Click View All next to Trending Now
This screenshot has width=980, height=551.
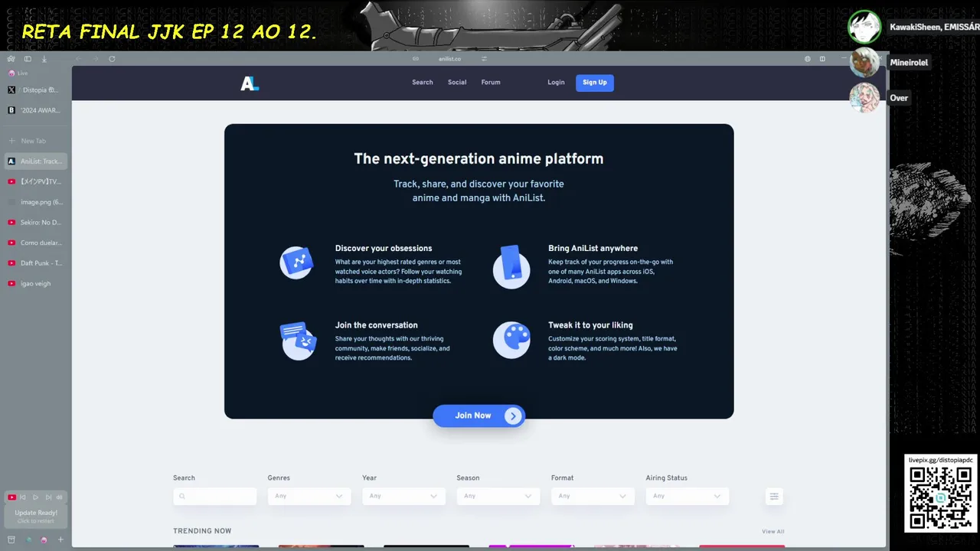pyautogui.click(x=773, y=532)
